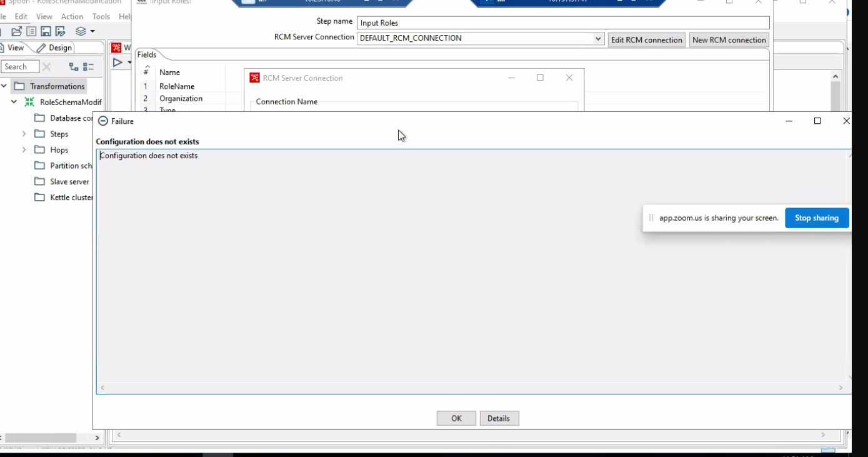Image resolution: width=868 pixels, height=457 pixels.
Task: Open the Action menu
Action: 72,16
